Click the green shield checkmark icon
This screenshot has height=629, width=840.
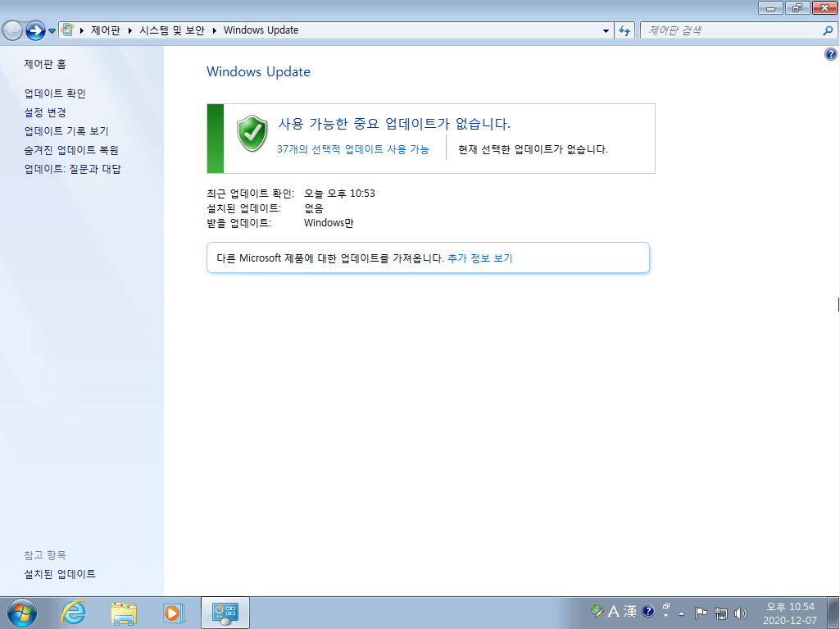pyautogui.click(x=252, y=134)
